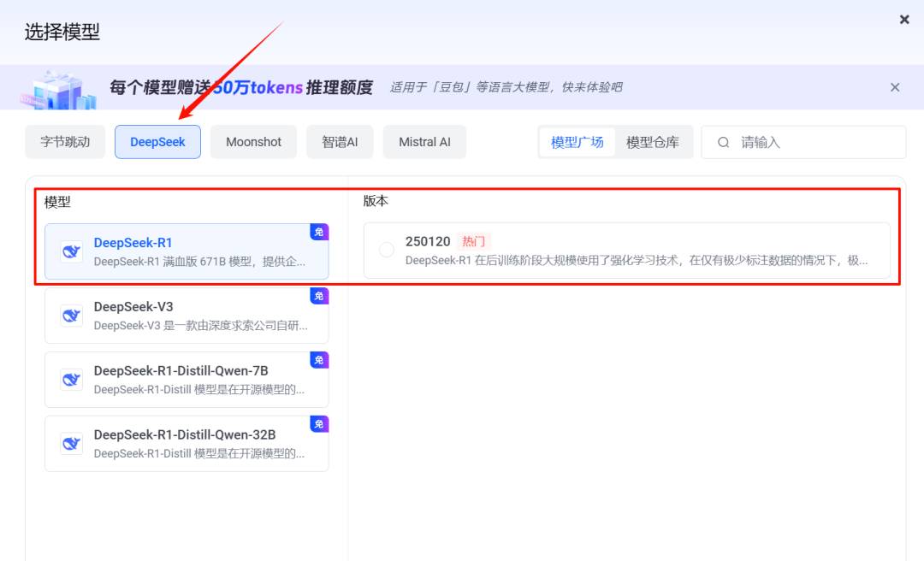Screen dimensions: 924x561
Task: Click the DeepSeek-R1 满血版 671B description
Action: (199, 262)
